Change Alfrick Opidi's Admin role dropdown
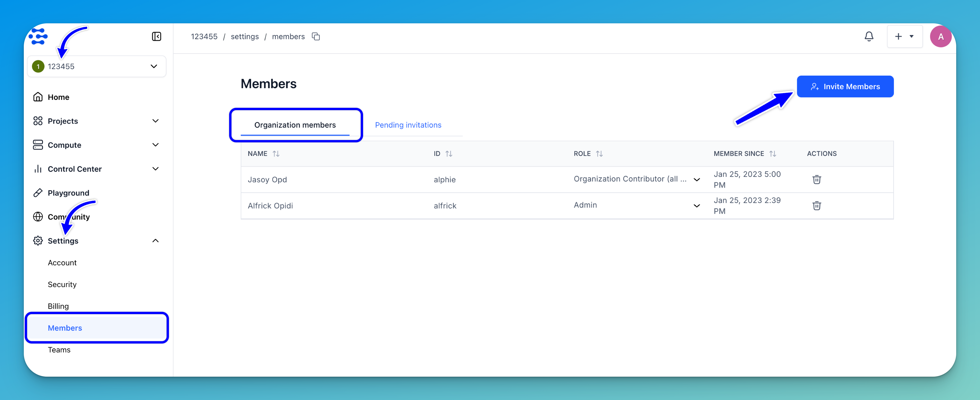 coord(696,206)
